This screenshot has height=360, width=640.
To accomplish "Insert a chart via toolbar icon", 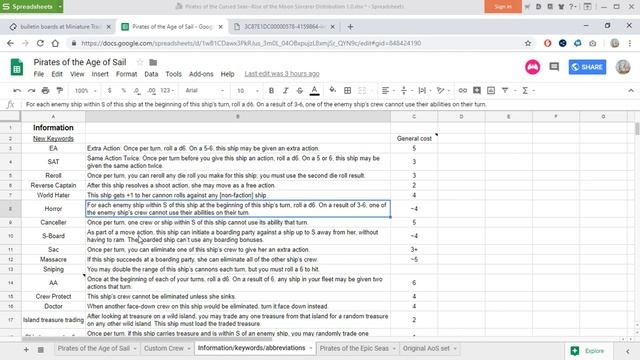I will pos(491,91).
